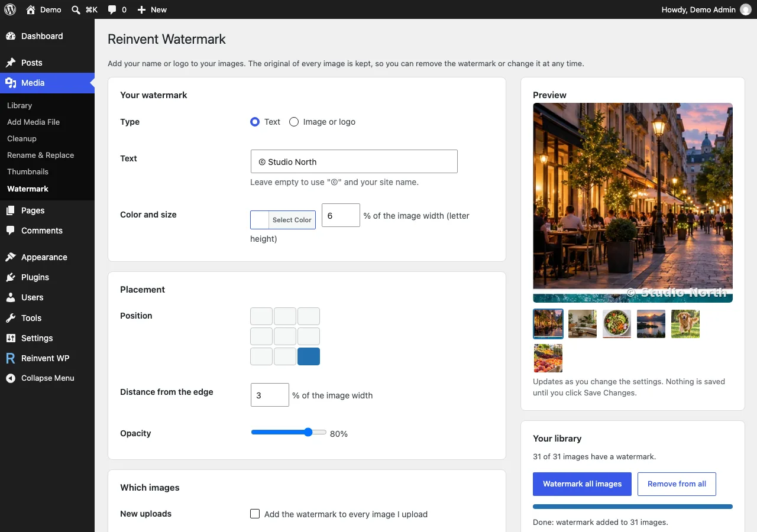757x532 pixels.
Task: Open the comments bubble icon in top bar
Action: pos(112,9)
